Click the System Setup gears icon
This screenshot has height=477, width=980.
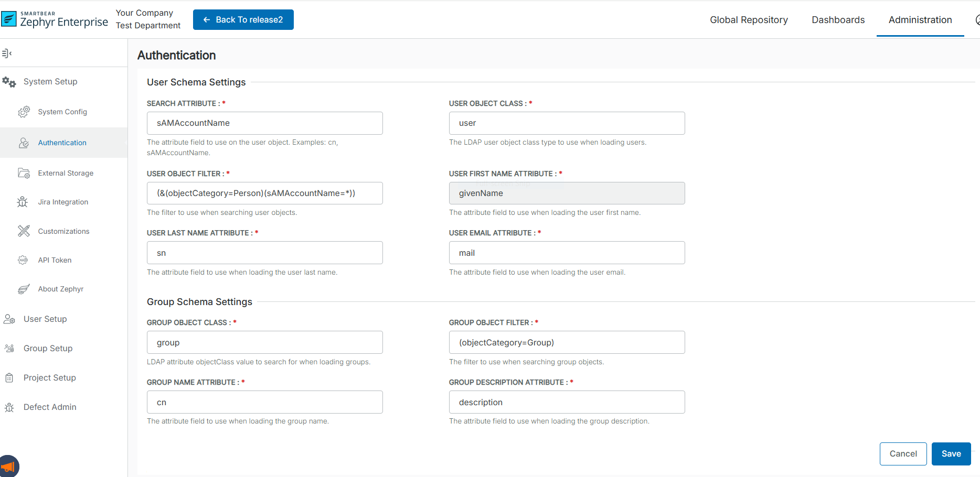tap(9, 82)
